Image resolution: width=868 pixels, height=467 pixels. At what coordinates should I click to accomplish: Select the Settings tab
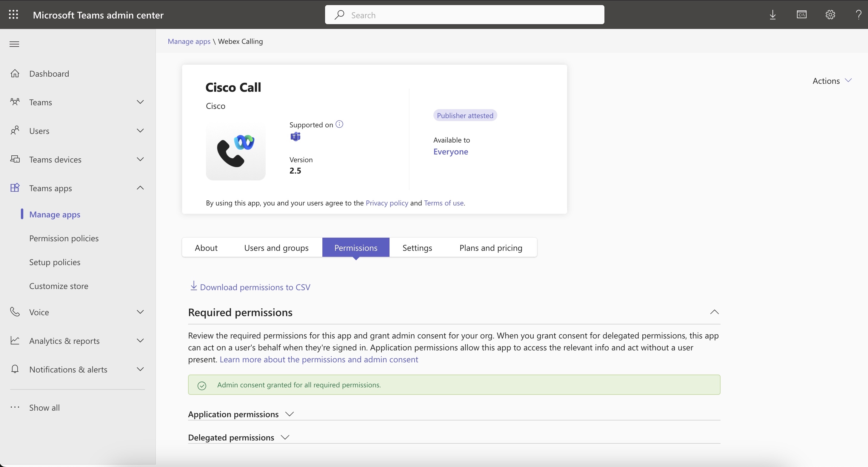[x=417, y=247]
